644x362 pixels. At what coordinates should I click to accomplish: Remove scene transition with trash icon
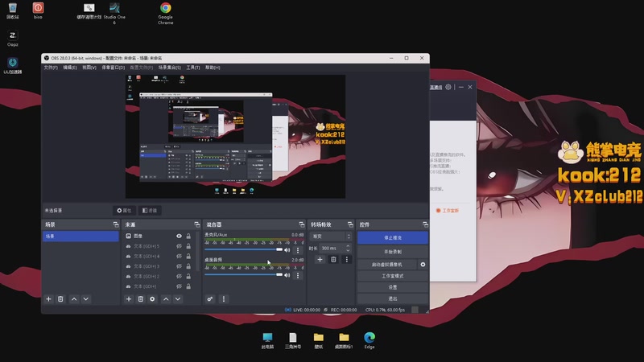(x=333, y=259)
